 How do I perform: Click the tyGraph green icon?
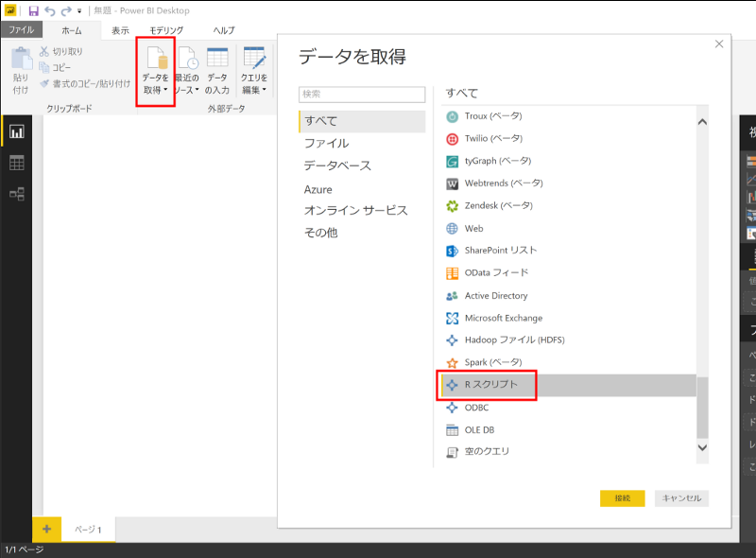pyautogui.click(x=452, y=161)
